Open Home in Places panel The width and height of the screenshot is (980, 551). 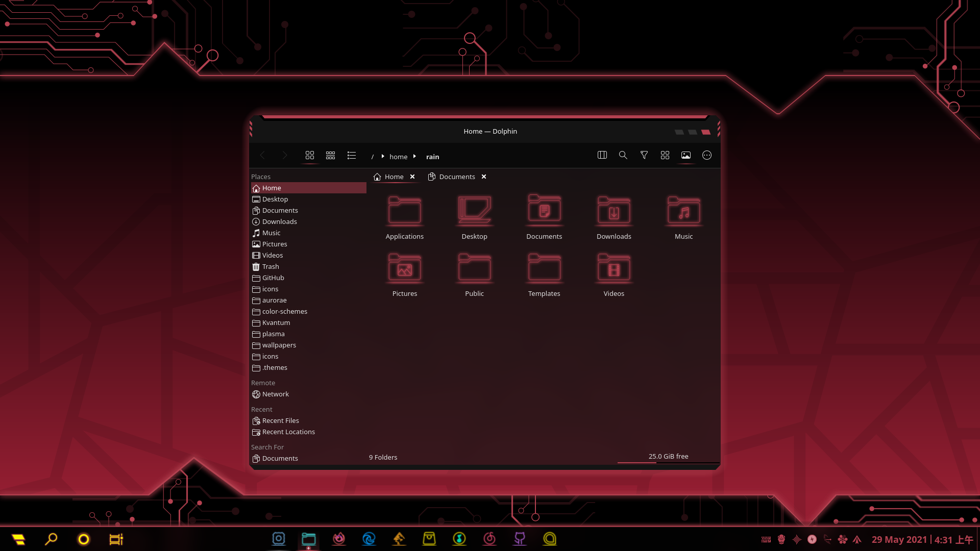click(x=309, y=188)
